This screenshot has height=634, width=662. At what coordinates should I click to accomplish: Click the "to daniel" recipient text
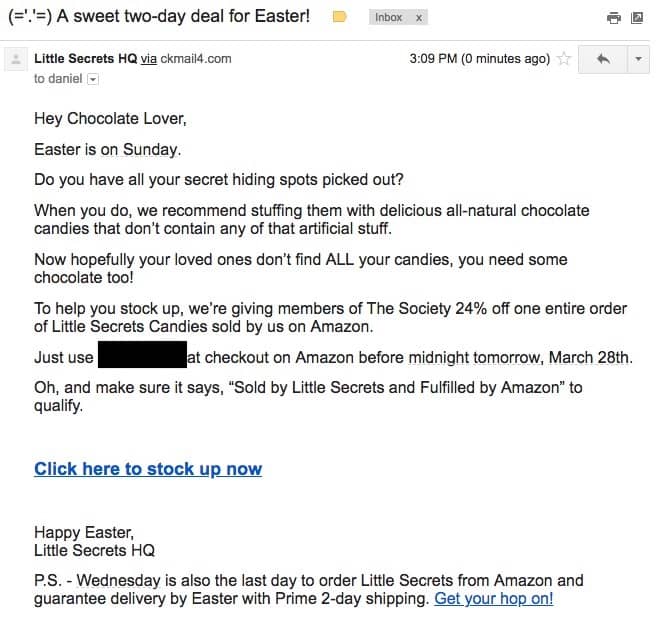pos(58,78)
